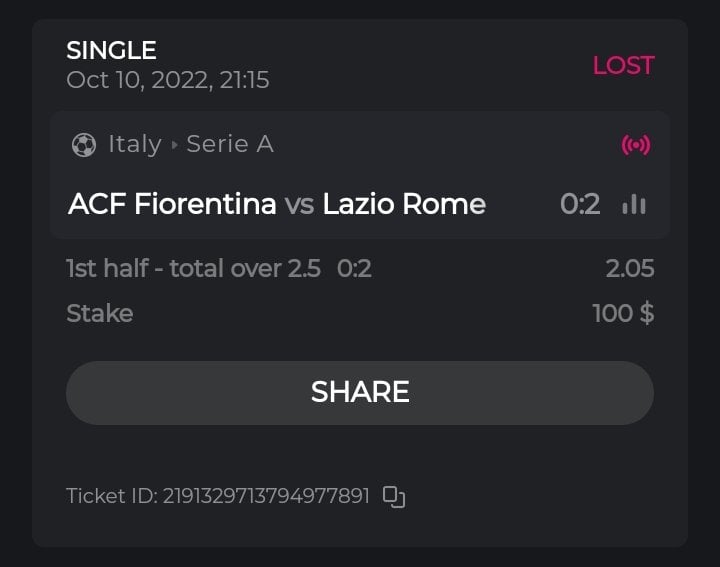Select the ACF Fiorentina team name
Image resolution: width=720 pixels, height=567 pixels.
point(172,205)
